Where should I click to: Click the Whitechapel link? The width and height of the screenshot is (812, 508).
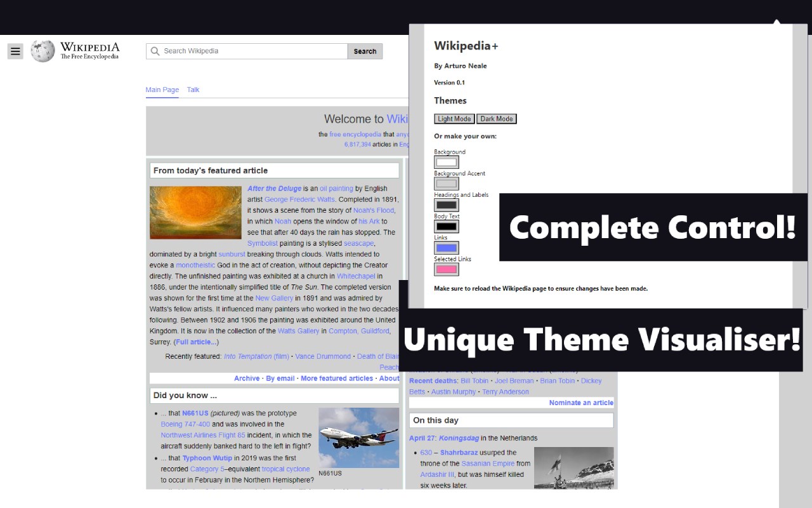[356, 276]
